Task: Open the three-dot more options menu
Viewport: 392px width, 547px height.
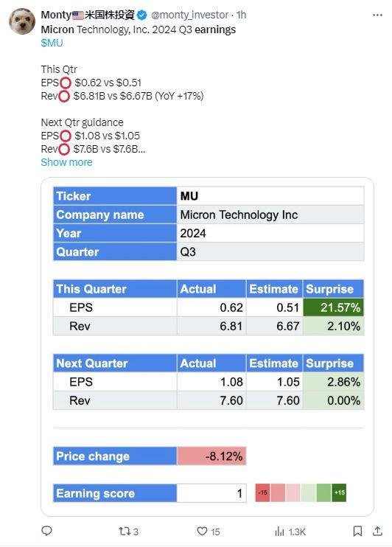Action: 377,15
